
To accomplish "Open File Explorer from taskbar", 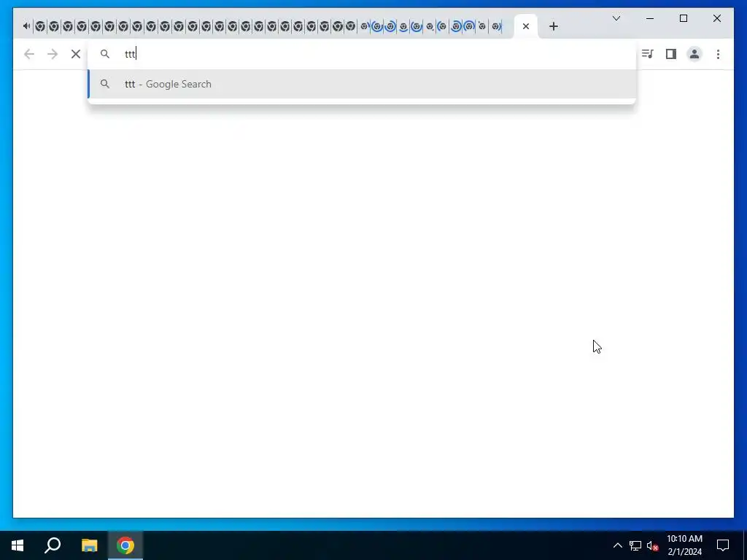I will (x=89, y=545).
